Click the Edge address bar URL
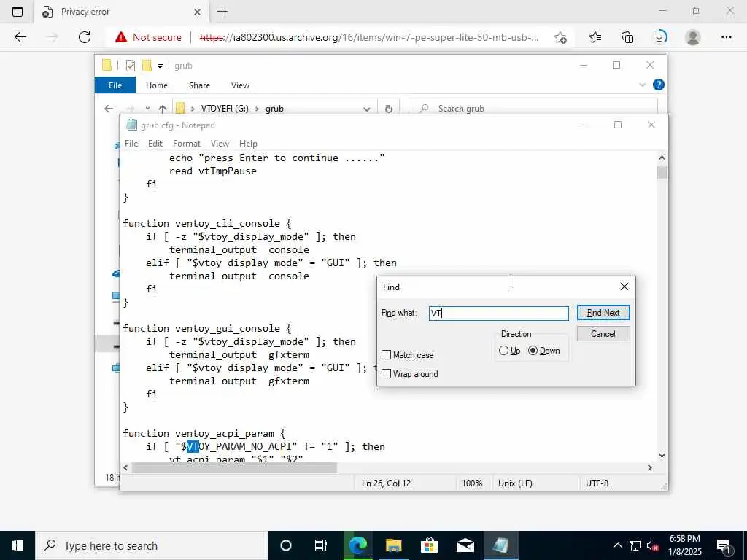The height and width of the screenshot is (560, 747). point(369,37)
